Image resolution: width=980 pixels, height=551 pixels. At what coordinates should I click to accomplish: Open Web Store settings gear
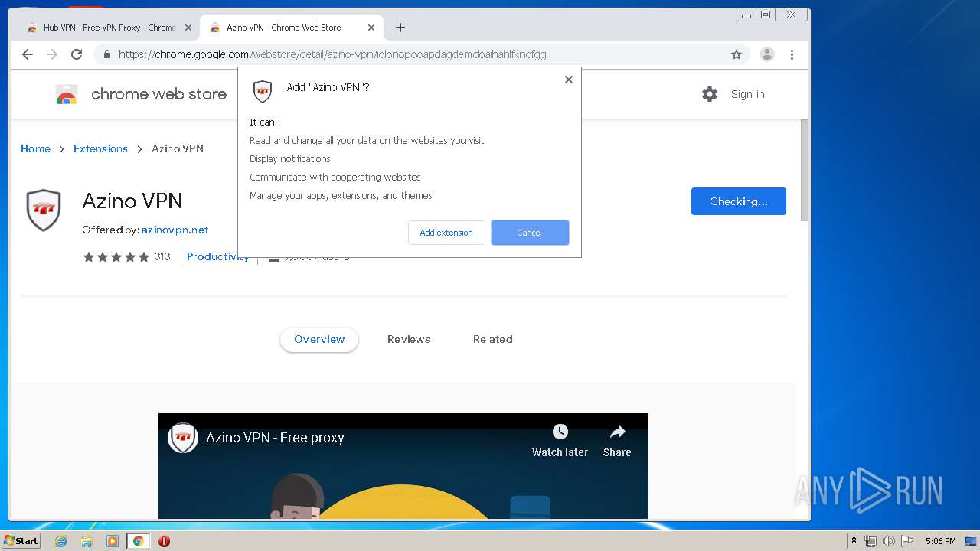coord(710,94)
